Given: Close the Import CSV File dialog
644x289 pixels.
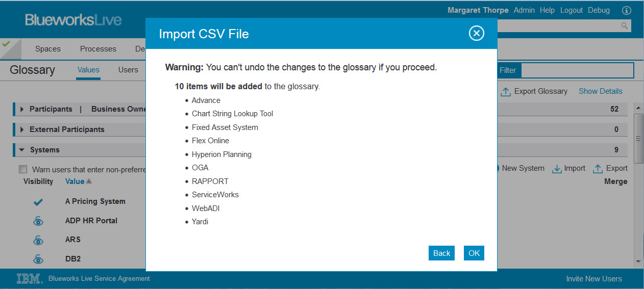Looking at the screenshot, I should 476,34.
